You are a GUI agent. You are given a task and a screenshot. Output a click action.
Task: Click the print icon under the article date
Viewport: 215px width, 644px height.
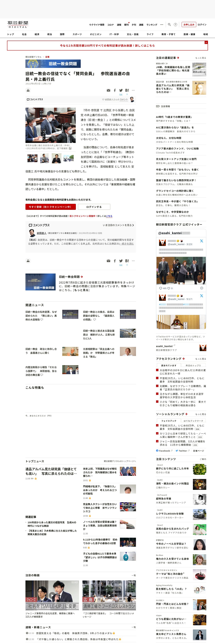click(x=28, y=90)
